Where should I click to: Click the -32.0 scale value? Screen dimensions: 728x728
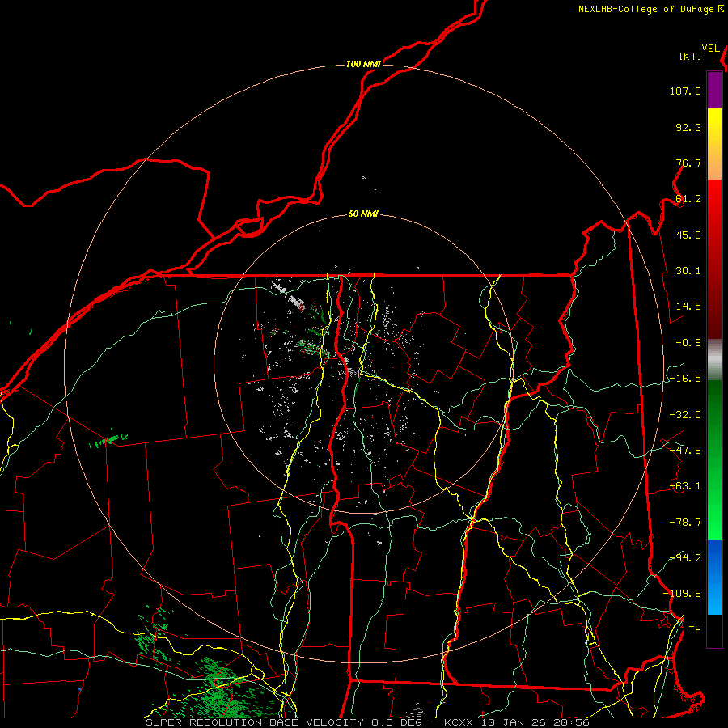(x=685, y=415)
